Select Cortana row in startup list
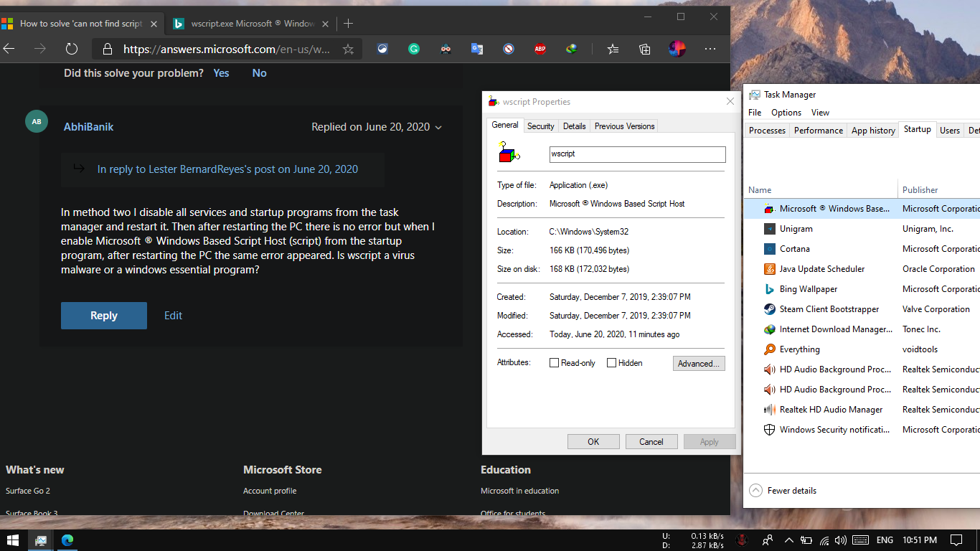980x551 pixels. coord(862,249)
